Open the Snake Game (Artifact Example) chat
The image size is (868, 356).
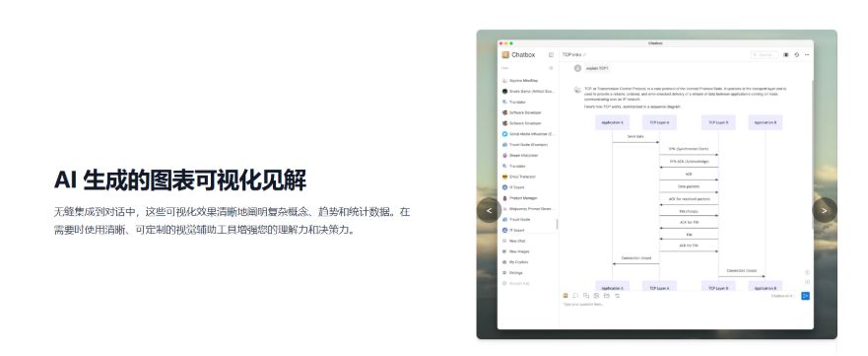[529, 92]
